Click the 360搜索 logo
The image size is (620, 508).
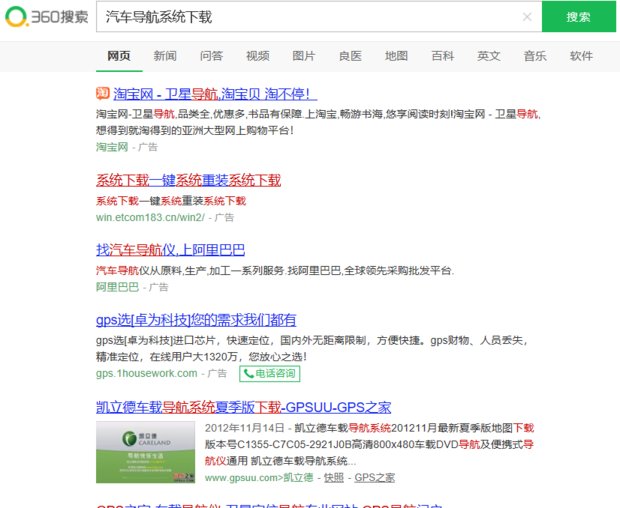tap(47, 17)
